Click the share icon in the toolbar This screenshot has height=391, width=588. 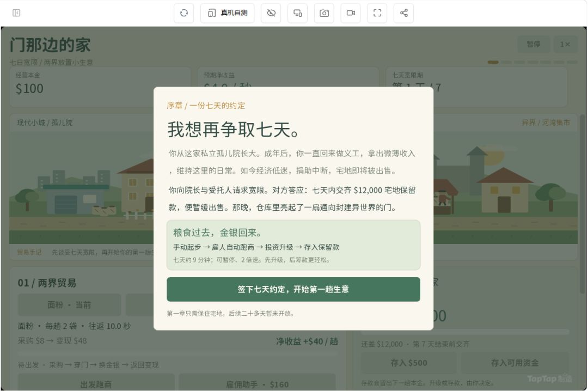point(404,13)
